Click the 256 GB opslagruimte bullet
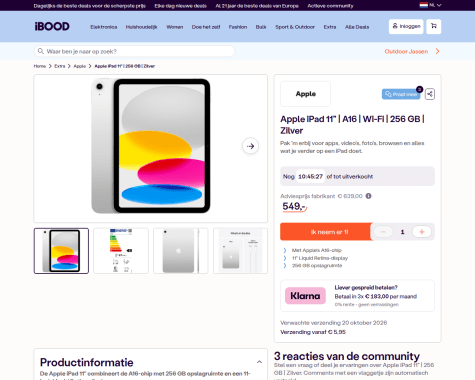 tap(317, 266)
